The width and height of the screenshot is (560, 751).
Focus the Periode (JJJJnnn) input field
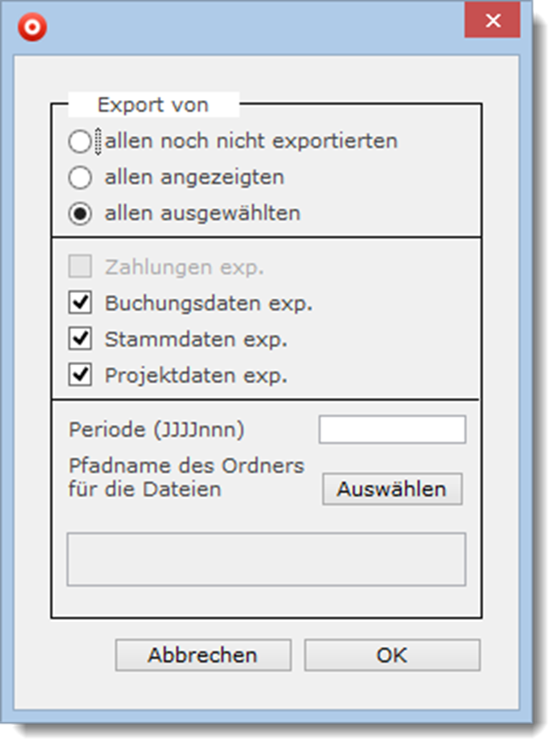[392, 430]
